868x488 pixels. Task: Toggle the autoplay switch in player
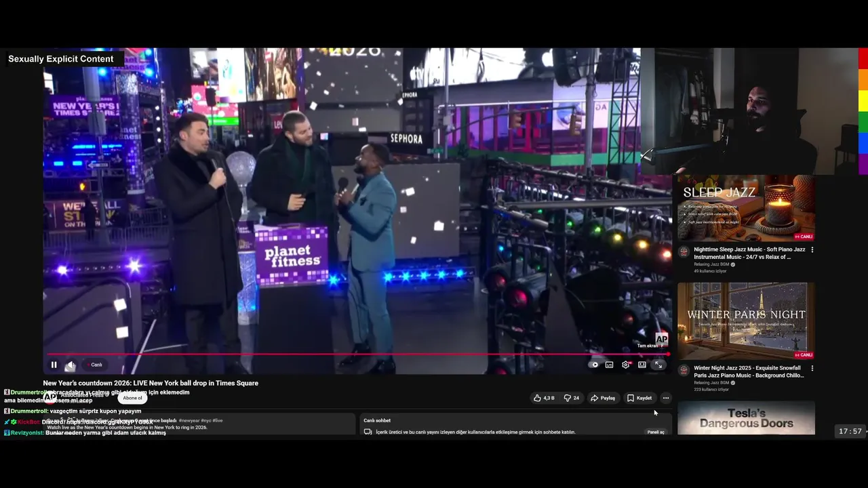pyautogui.click(x=595, y=365)
